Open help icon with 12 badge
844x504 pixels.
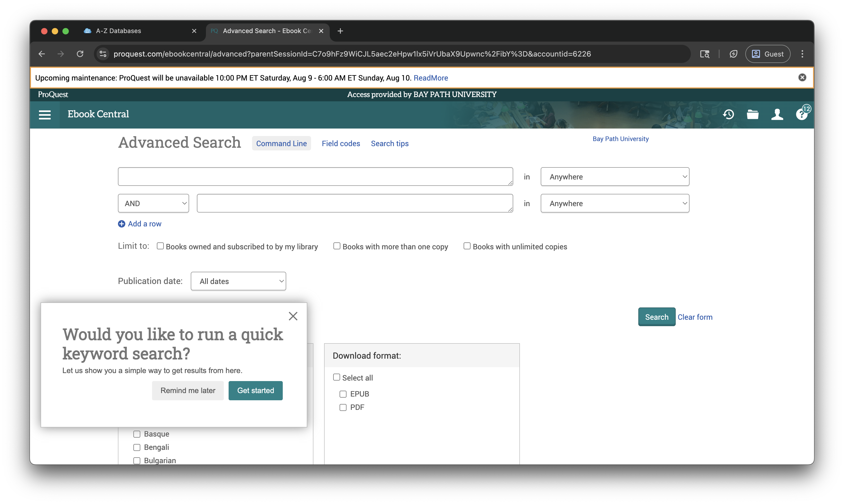pyautogui.click(x=802, y=114)
